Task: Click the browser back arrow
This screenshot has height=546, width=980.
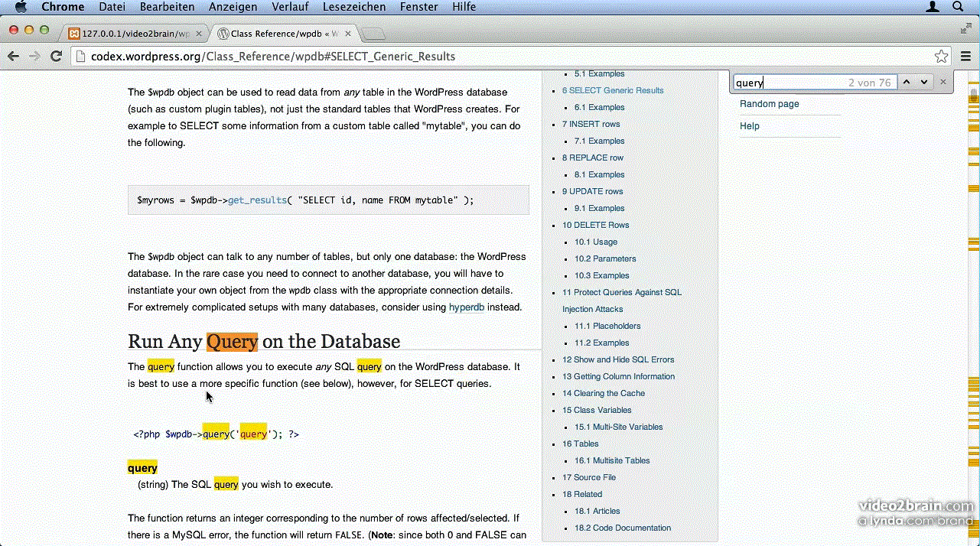Action: tap(13, 56)
